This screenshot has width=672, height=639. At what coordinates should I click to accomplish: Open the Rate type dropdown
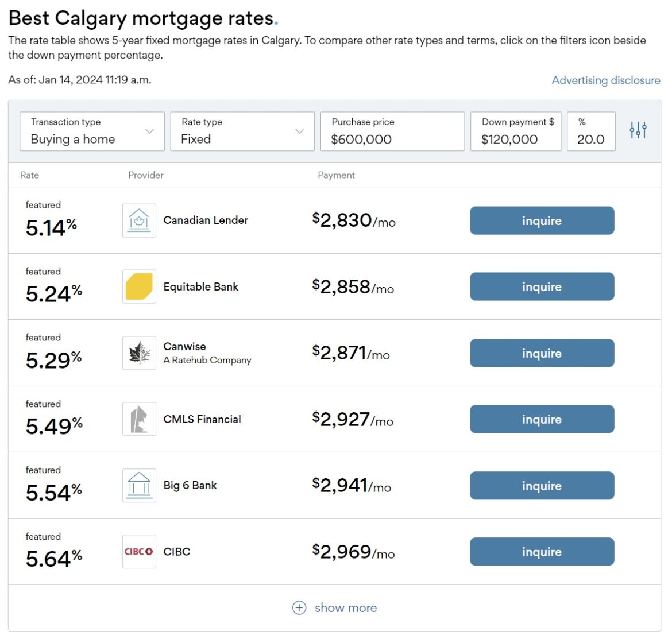pyautogui.click(x=241, y=131)
